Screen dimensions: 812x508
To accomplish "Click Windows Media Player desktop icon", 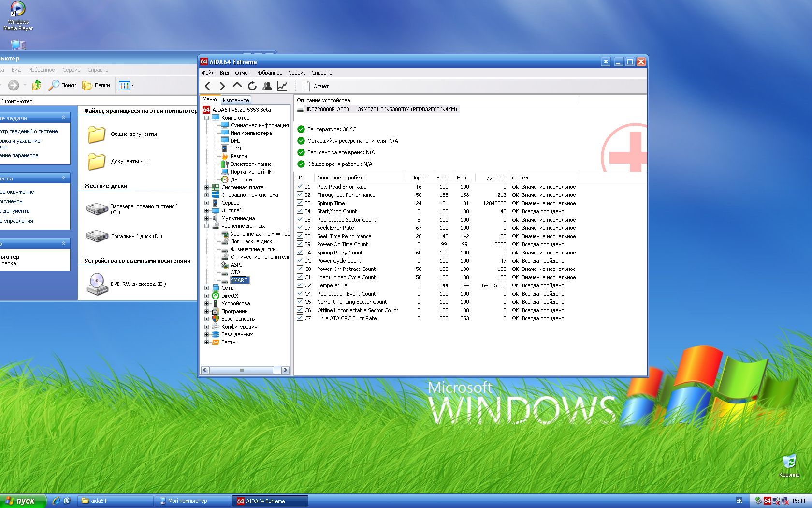I will click(x=18, y=15).
